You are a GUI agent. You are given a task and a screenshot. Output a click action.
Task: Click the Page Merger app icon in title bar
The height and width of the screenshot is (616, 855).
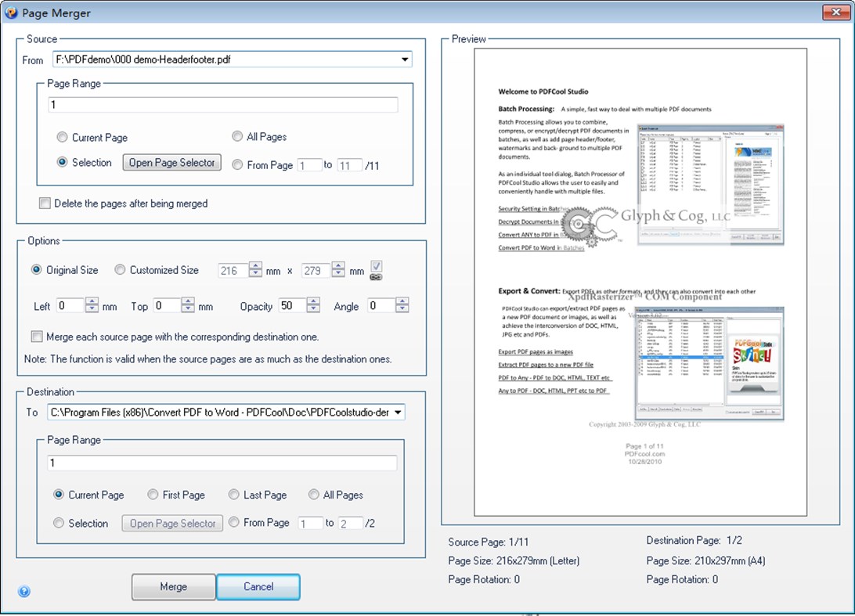pyautogui.click(x=11, y=13)
